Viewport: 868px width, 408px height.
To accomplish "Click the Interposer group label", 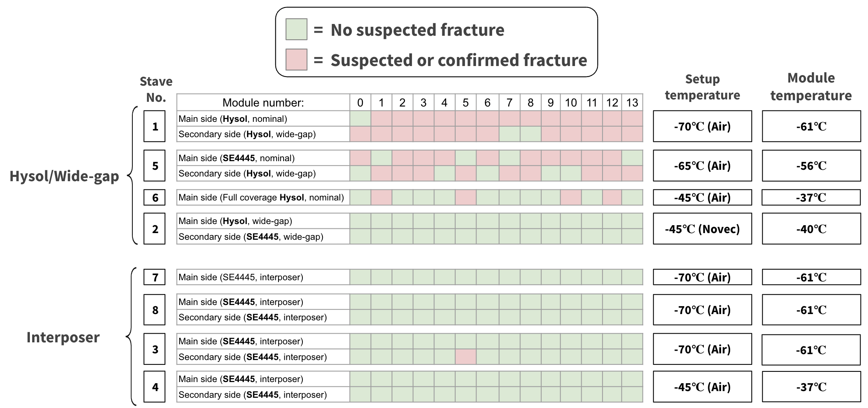I will [x=63, y=337].
